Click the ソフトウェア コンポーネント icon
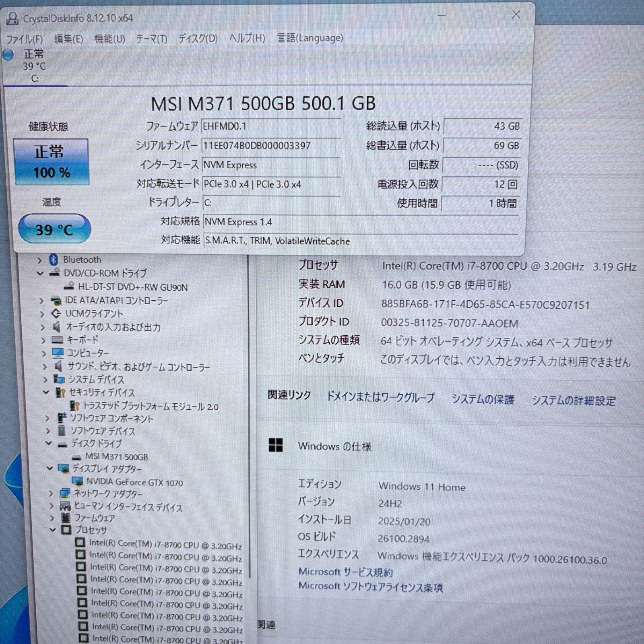This screenshot has width=644, height=644. coord(62,418)
